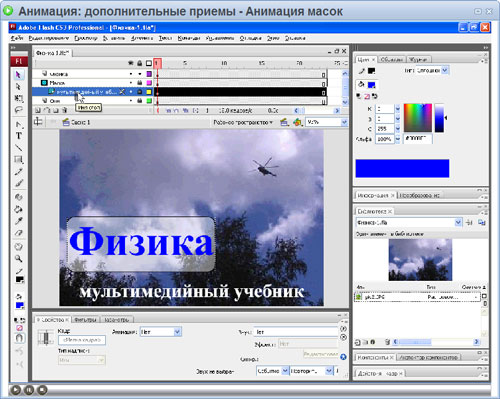Screen dimensions: 500x399
Task: Select the Hand tool
Action: click(x=18, y=247)
